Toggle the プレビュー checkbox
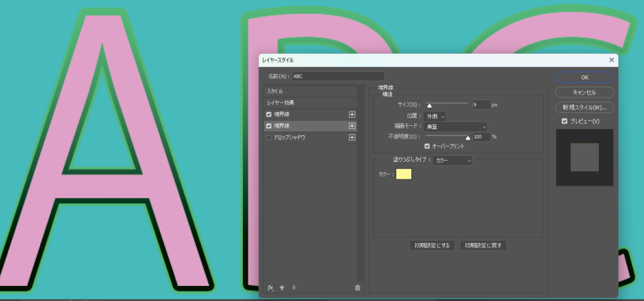The width and height of the screenshot is (644, 301). point(564,121)
